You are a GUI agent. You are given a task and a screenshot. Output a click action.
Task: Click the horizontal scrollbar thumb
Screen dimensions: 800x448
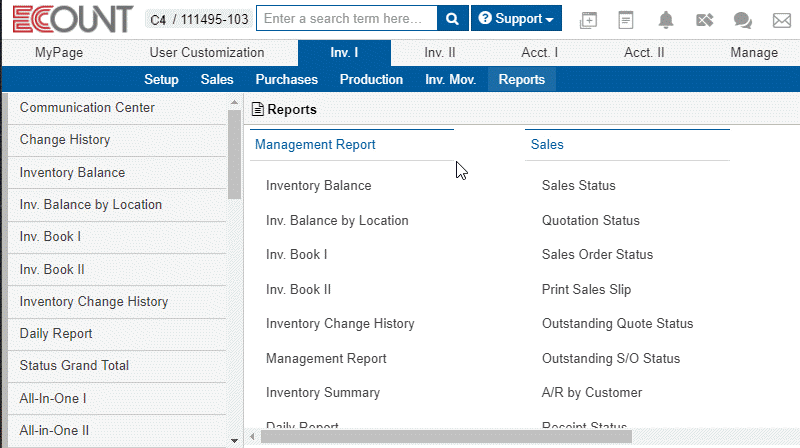[x=446, y=437]
